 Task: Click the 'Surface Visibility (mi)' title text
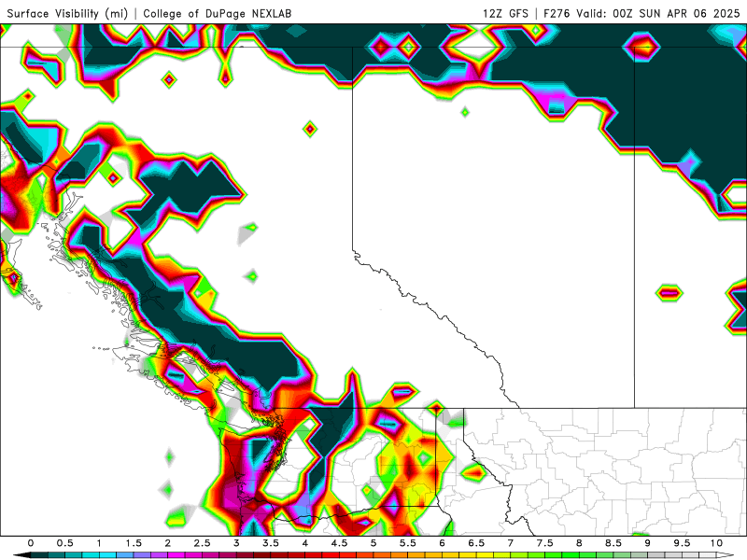tap(67, 13)
